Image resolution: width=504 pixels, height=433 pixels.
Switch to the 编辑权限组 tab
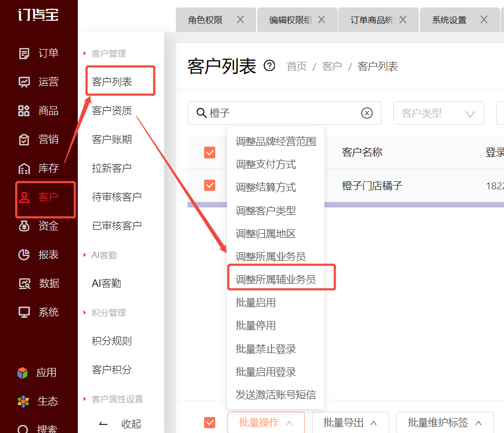[290, 20]
